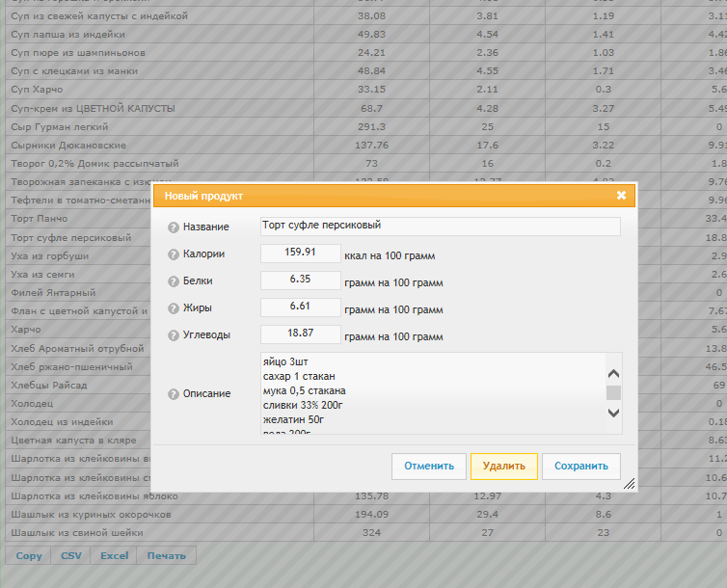727x588 pixels.
Task: Click description scrollbar down arrow
Action: (613, 413)
